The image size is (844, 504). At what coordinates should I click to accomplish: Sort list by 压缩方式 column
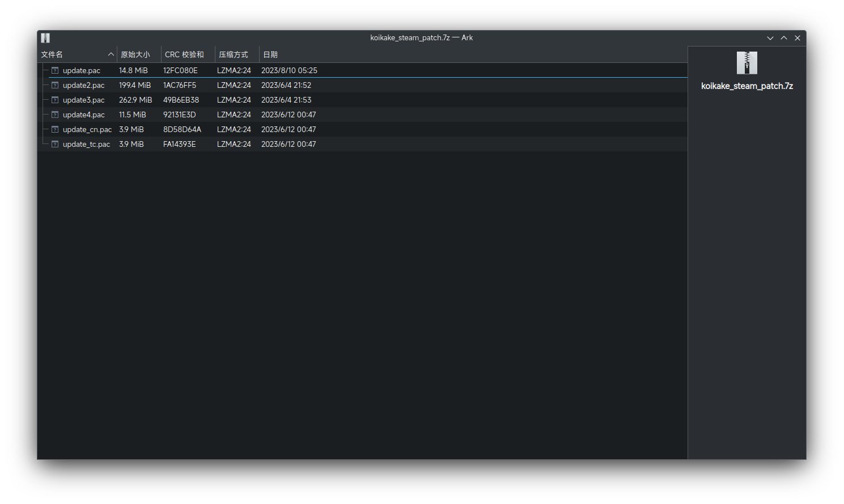(x=237, y=54)
